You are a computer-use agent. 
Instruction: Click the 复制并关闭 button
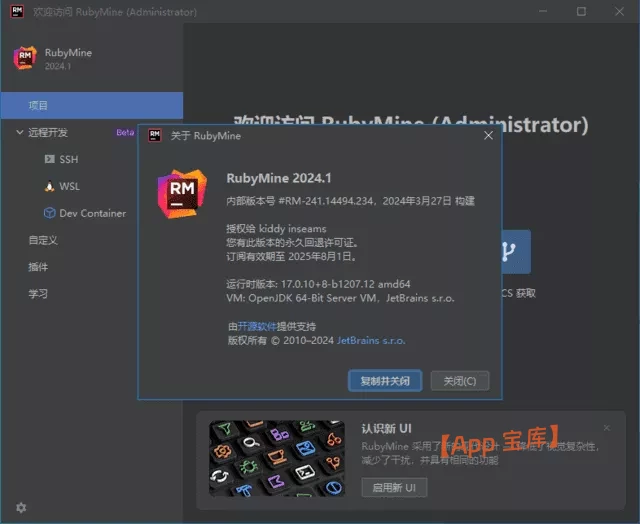[x=385, y=381]
